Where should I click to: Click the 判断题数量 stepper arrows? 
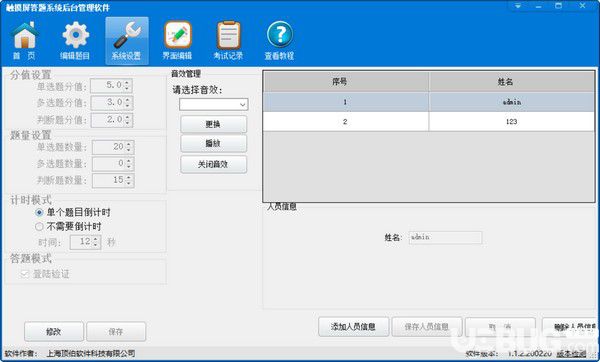[x=129, y=180]
